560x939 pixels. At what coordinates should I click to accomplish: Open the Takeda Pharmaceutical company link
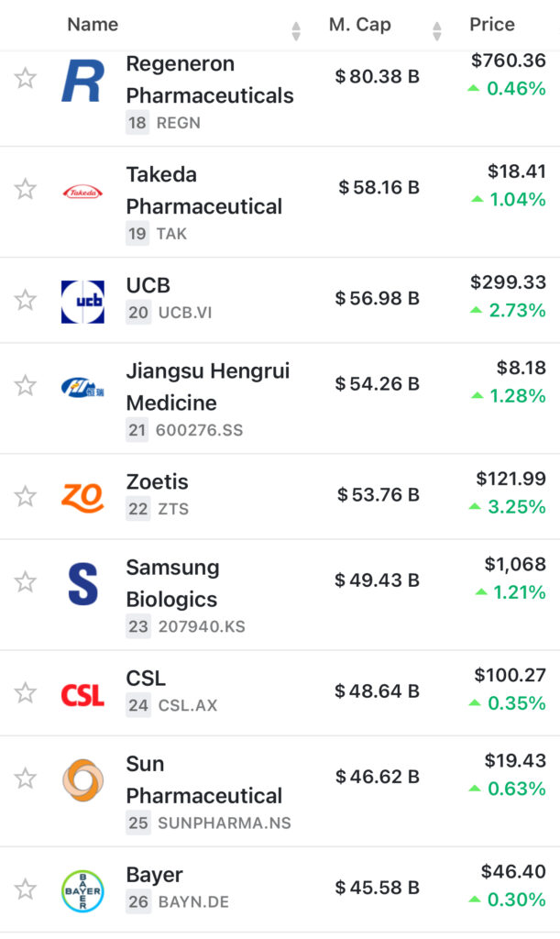click(203, 191)
